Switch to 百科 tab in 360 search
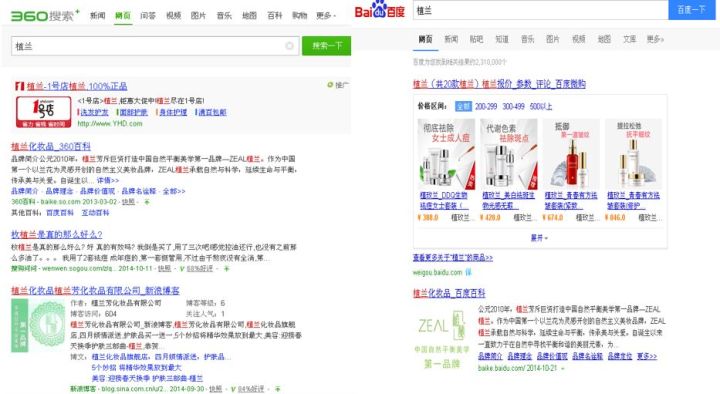 [275, 16]
